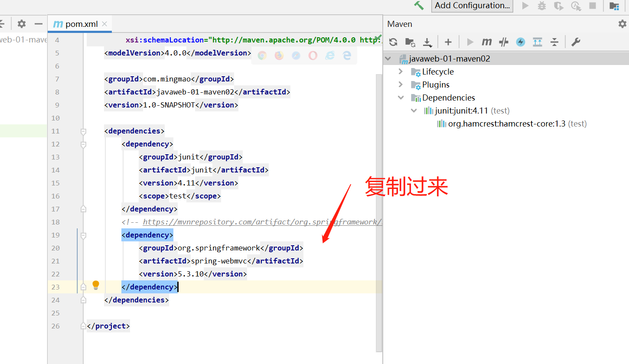Click the Profiler run icon

tap(576, 6)
